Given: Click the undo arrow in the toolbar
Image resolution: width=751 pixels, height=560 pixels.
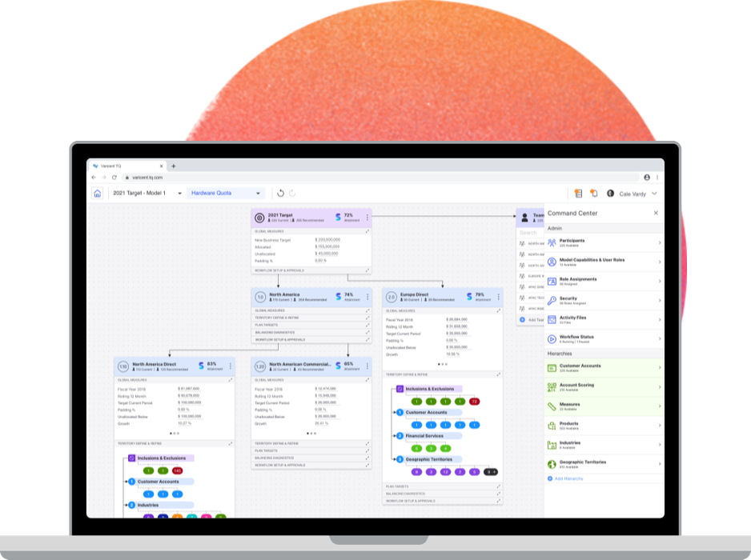Looking at the screenshot, I should 279,193.
